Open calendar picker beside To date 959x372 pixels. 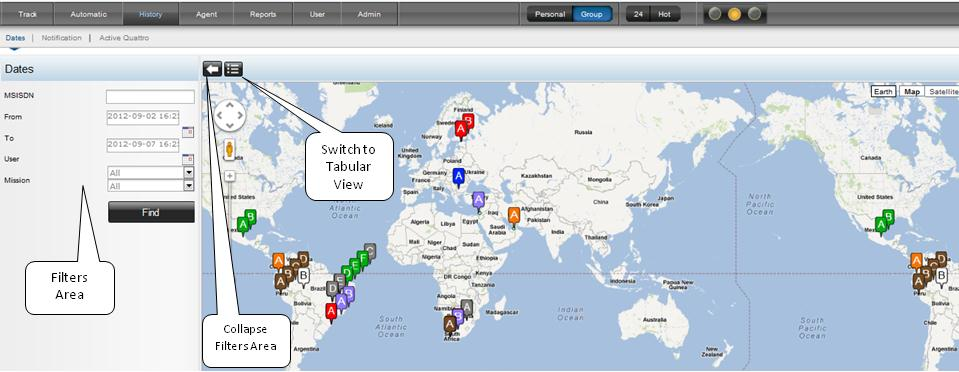pos(188,159)
